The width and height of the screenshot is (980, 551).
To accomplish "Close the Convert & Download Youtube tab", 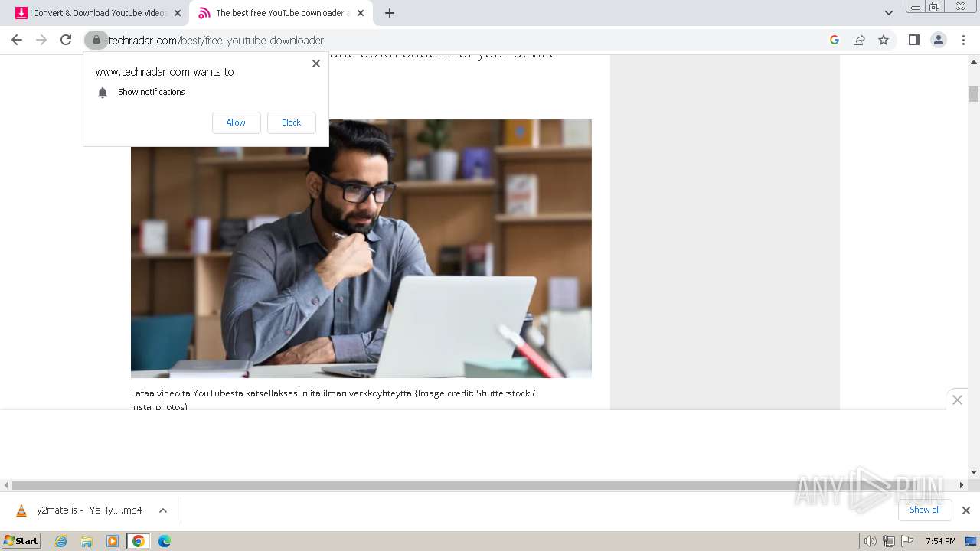I will (178, 13).
